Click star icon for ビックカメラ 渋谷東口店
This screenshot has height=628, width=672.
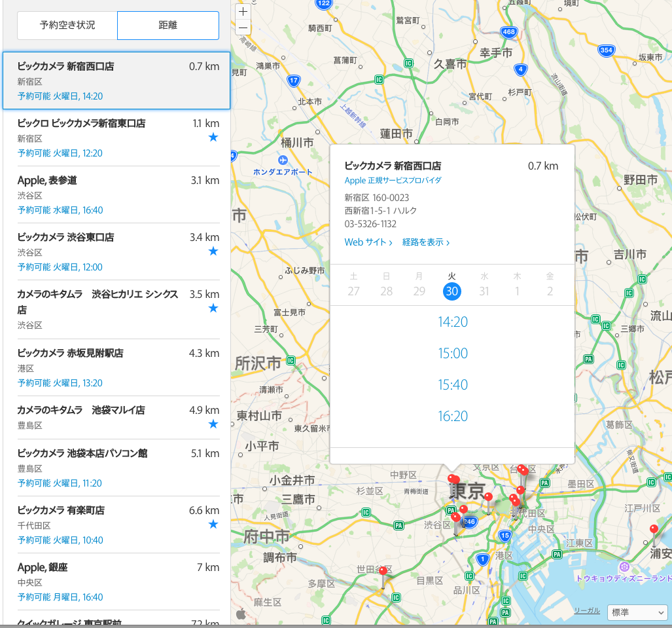213,251
